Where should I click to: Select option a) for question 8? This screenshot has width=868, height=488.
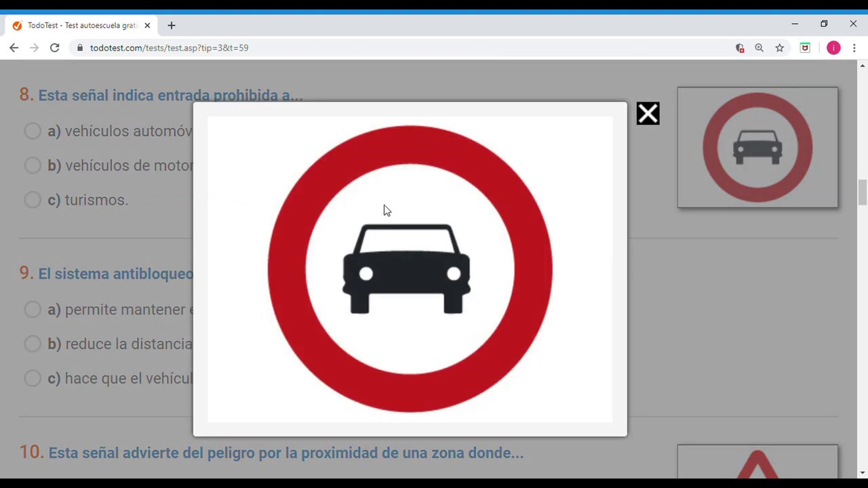(33, 131)
